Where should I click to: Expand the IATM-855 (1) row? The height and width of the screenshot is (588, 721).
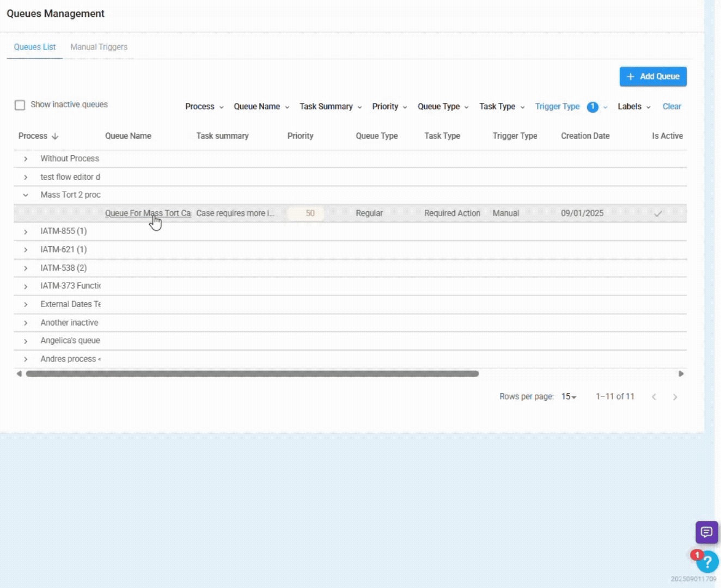pyautogui.click(x=26, y=231)
